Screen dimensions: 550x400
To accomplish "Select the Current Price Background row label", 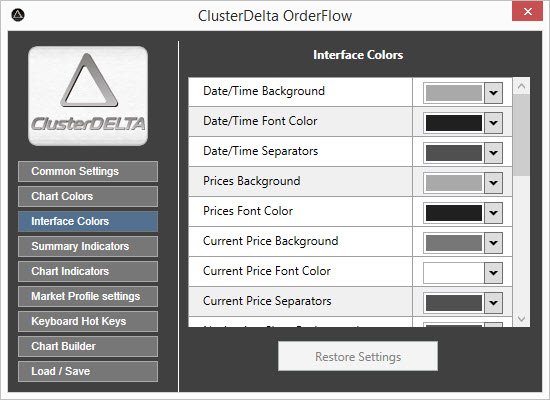I will point(270,241).
